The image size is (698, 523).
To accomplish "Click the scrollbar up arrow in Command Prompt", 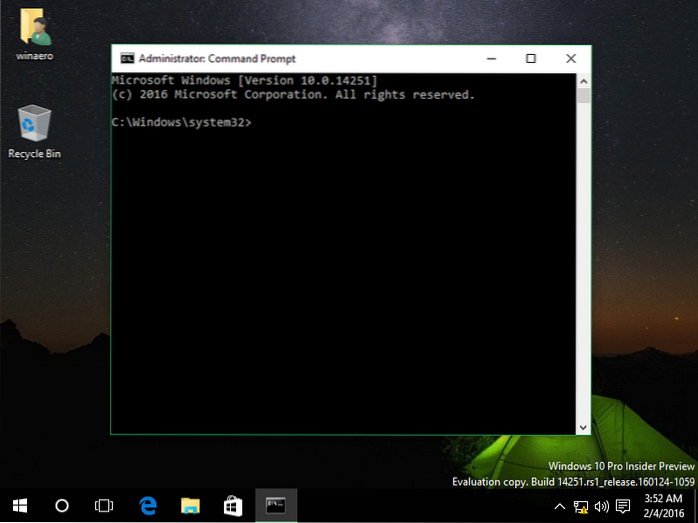I will (x=583, y=79).
